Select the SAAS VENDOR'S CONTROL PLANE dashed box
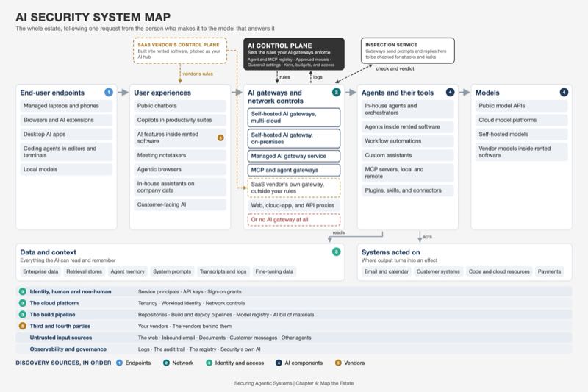 (x=180, y=50)
